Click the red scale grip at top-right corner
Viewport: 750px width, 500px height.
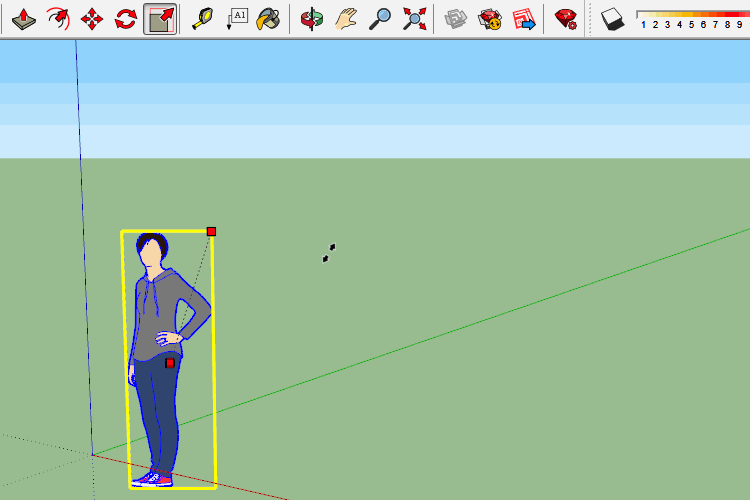(211, 232)
